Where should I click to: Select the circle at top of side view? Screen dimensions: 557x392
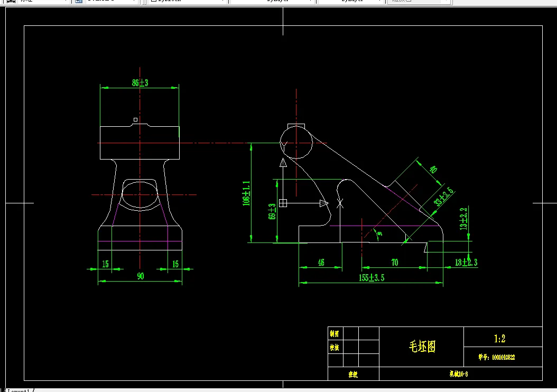[x=296, y=143]
